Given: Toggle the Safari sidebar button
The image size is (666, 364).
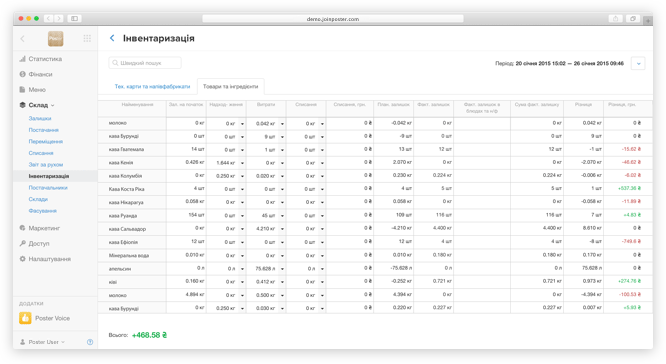Looking at the screenshot, I should click(x=74, y=18).
